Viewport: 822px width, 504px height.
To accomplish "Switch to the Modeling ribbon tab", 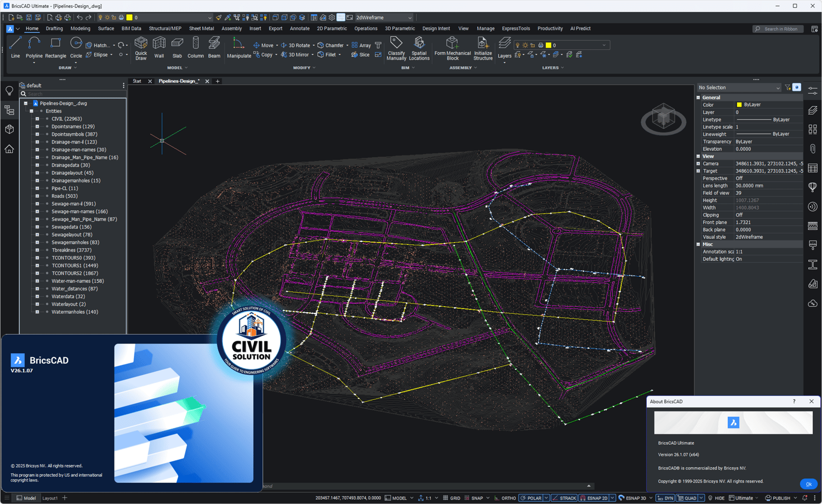I will (x=80, y=28).
